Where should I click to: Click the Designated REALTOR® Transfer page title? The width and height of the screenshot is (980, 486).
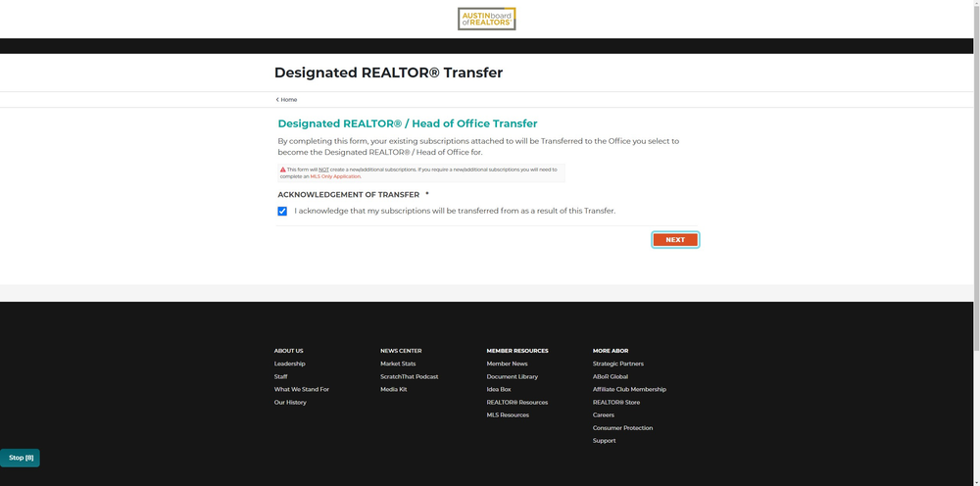click(x=388, y=73)
